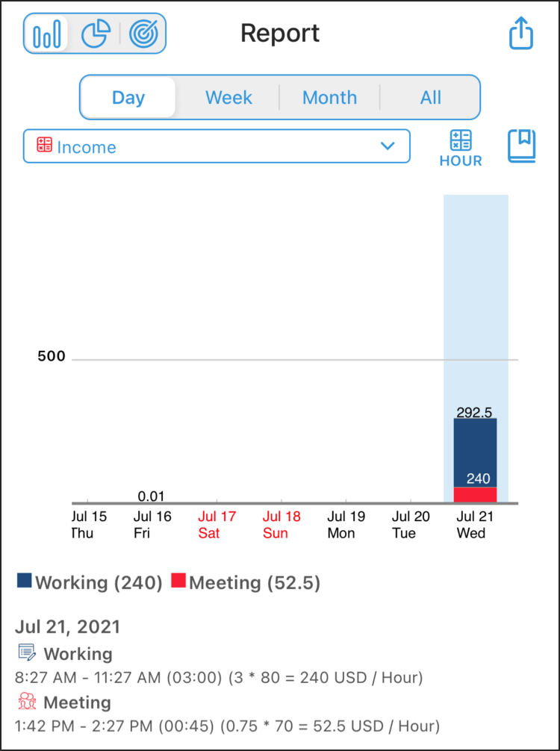Expand the Income dropdown chevron
The width and height of the screenshot is (560, 751).
[x=387, y=146]
